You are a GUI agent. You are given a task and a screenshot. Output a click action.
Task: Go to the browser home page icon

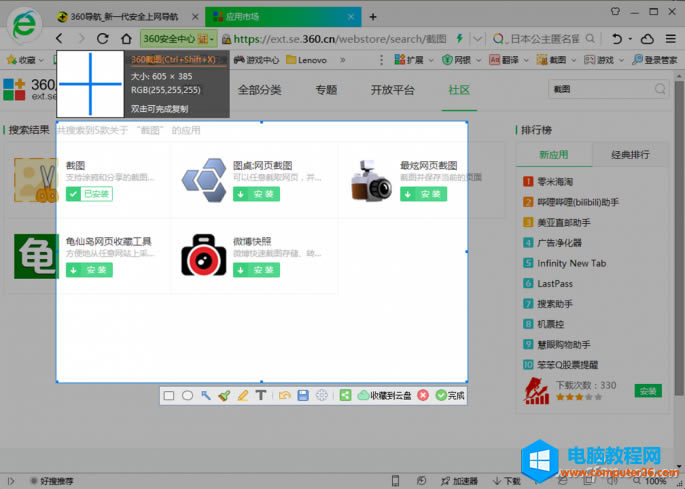coord(127,38)
